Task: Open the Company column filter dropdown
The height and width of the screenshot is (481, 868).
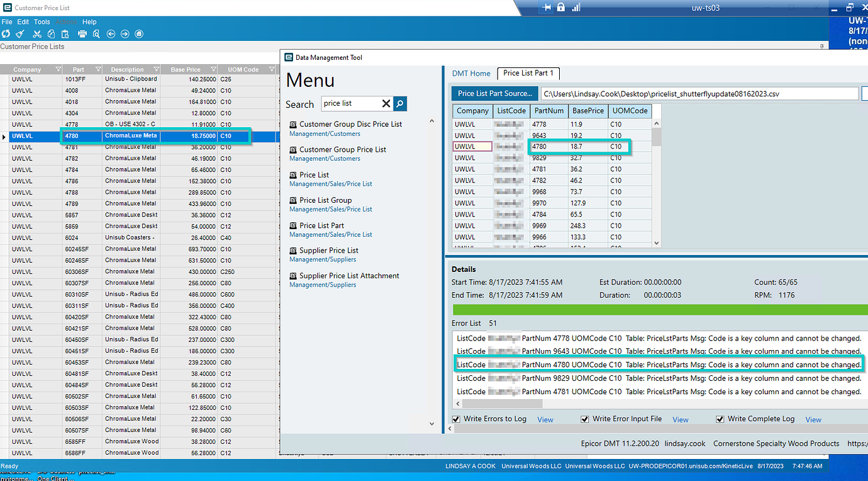Action: point(58,69)
